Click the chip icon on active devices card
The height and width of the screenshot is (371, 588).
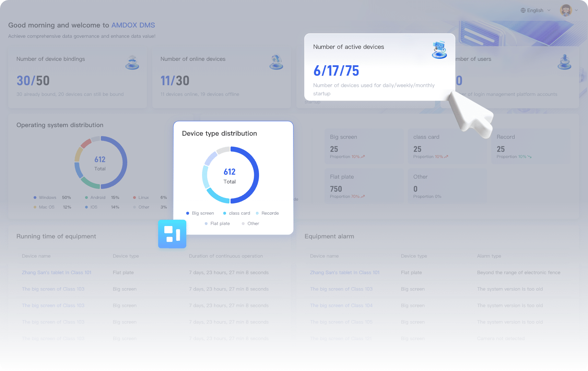(439, 50)
